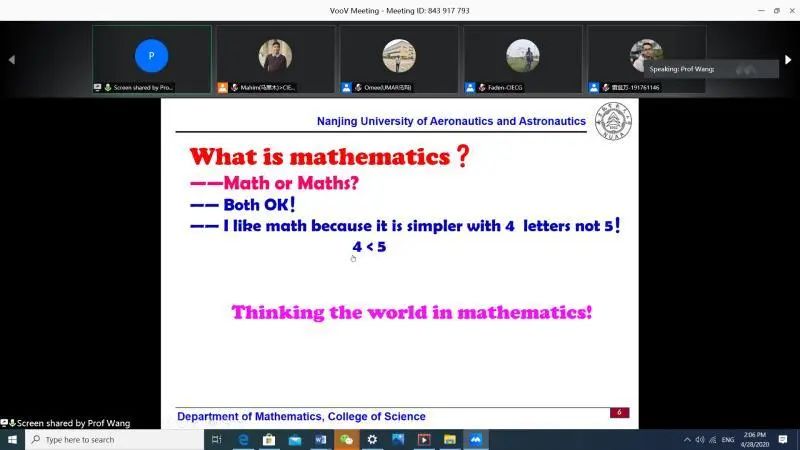The image size is (800, 450).
Task: Click the taskbar search box
Action: point(110,439)
